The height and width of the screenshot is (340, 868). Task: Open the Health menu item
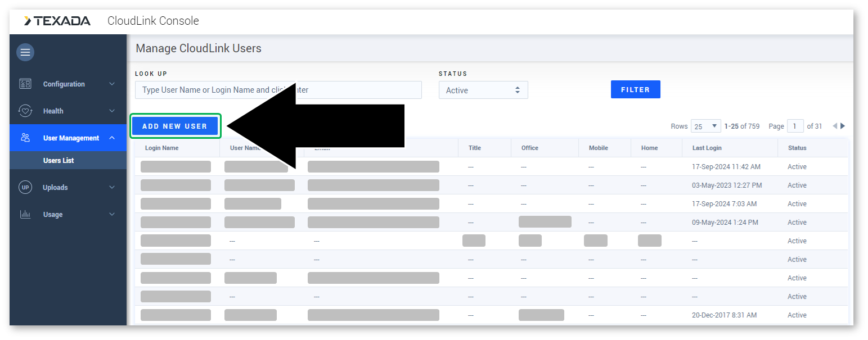click(x=68, y=111)
